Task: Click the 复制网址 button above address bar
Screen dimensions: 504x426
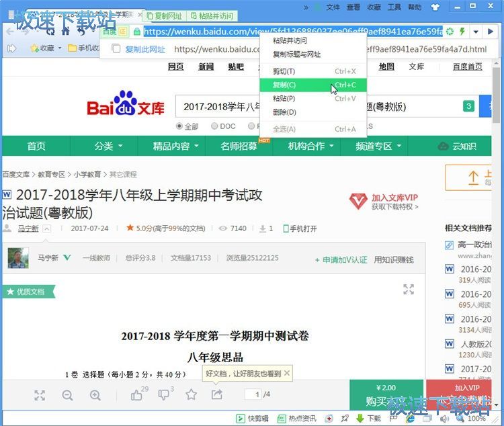Action: coord(164,15)
